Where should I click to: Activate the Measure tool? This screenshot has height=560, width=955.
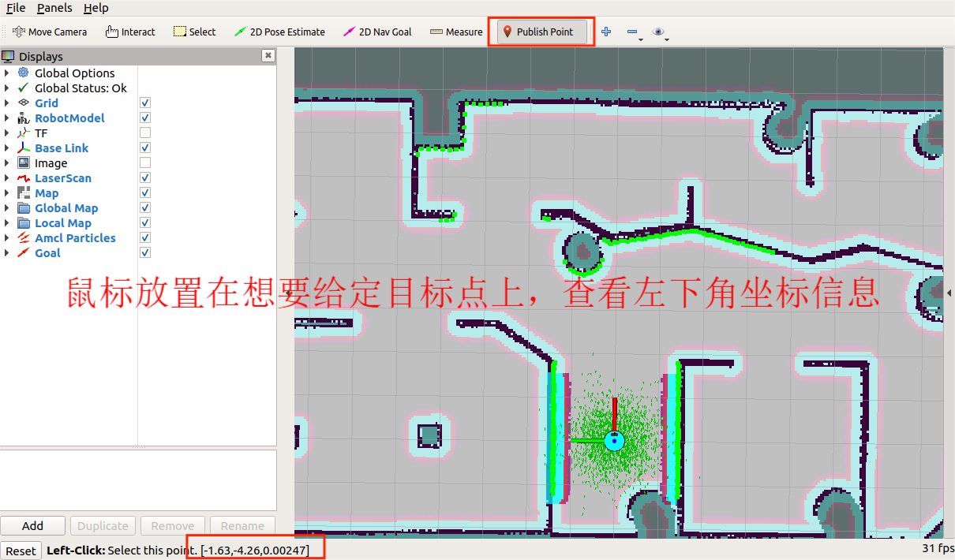[x=456, y=32]
